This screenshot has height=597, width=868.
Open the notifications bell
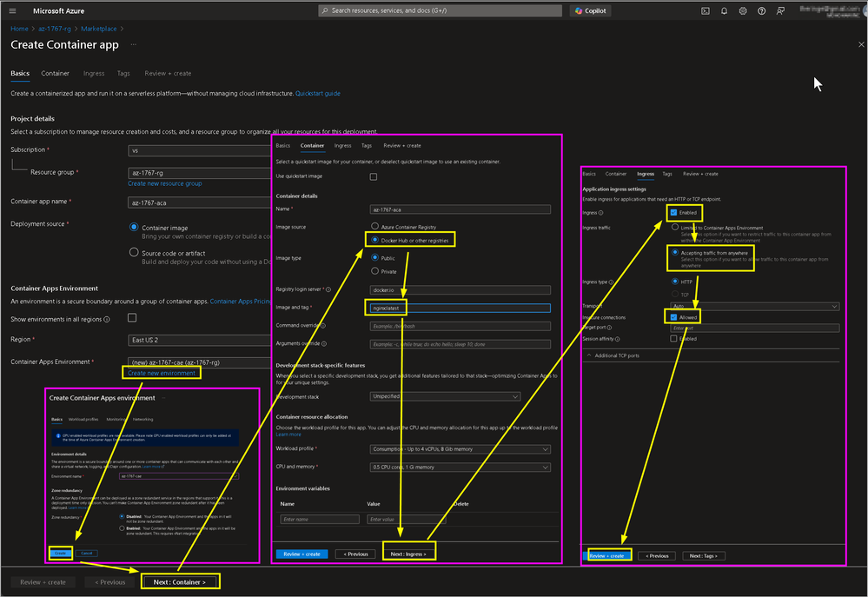(724, 11)
